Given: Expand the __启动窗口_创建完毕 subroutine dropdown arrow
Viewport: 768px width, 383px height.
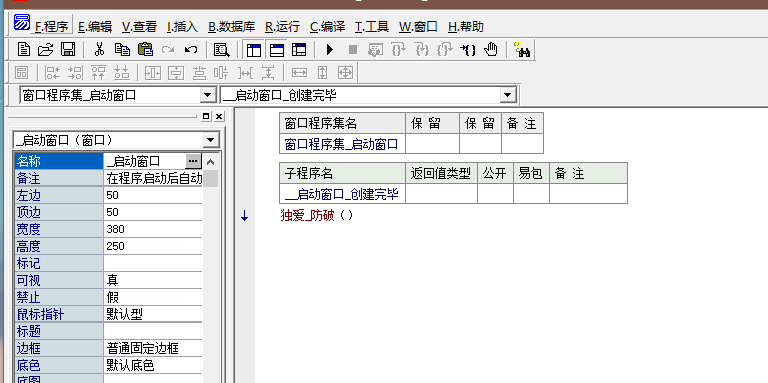Looking at the screenshot, I should 507,95.
